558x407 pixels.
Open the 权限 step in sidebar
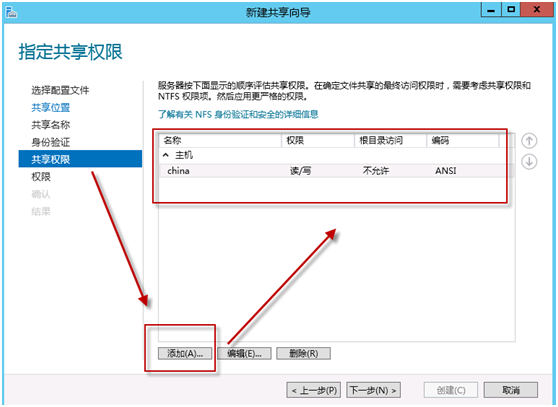(x=41, y=177)
